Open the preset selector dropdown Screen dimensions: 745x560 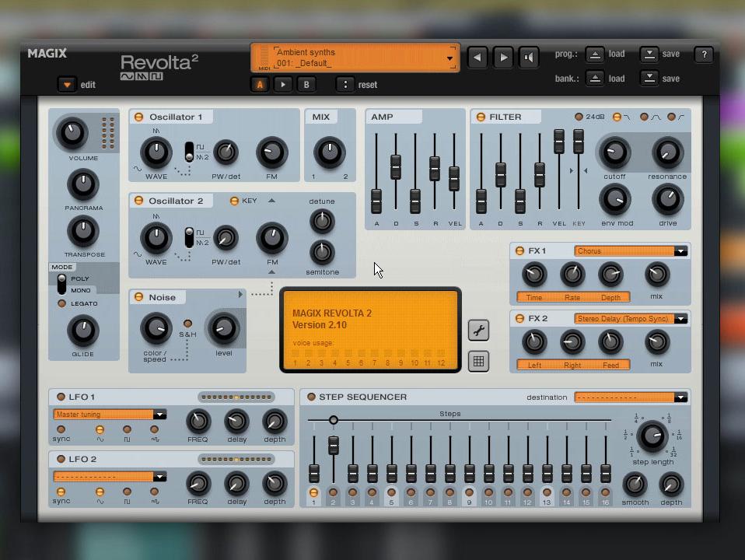[x=449, y=58]
